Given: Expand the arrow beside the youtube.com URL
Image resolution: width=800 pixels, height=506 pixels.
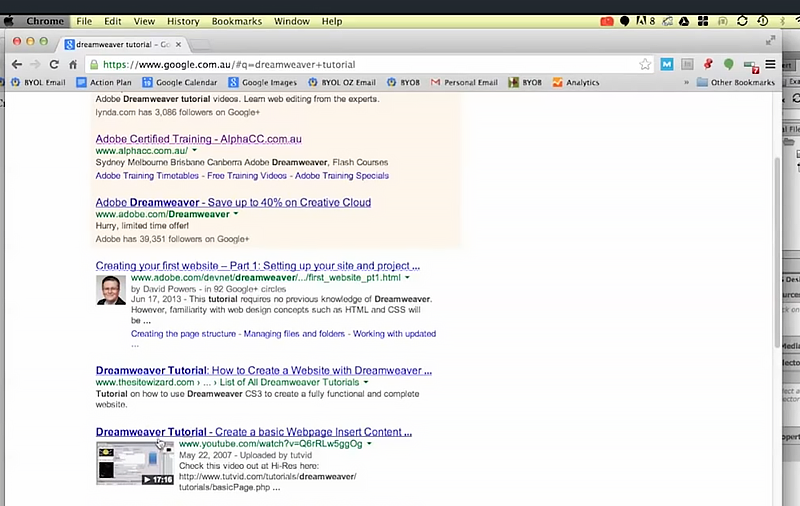Looking at the screenshot, I should click(x=369, y=444).
